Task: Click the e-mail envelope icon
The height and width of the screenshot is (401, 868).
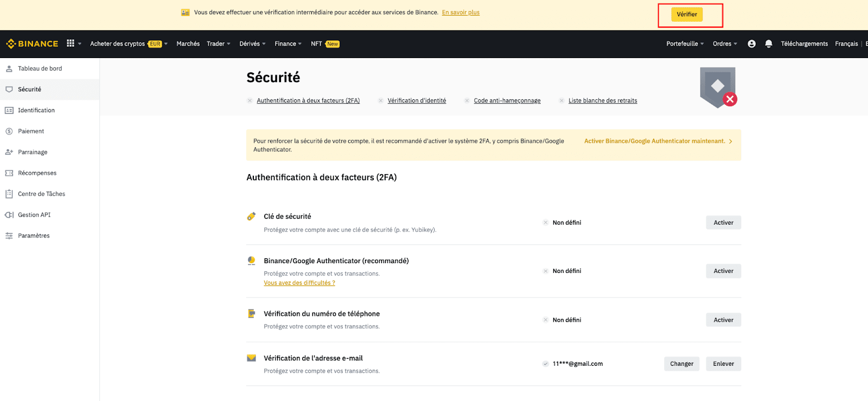Action: point(251,358)
